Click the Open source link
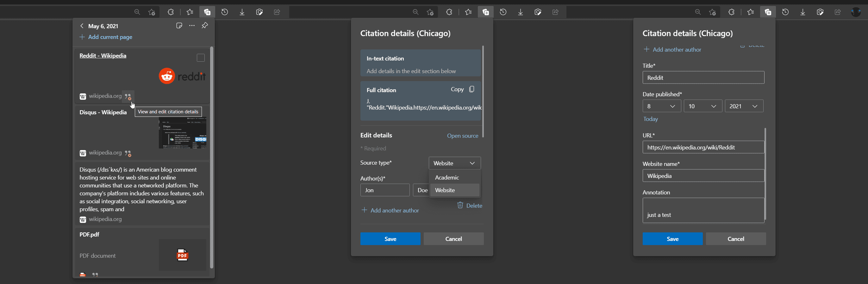 click(x=462, y=136)
